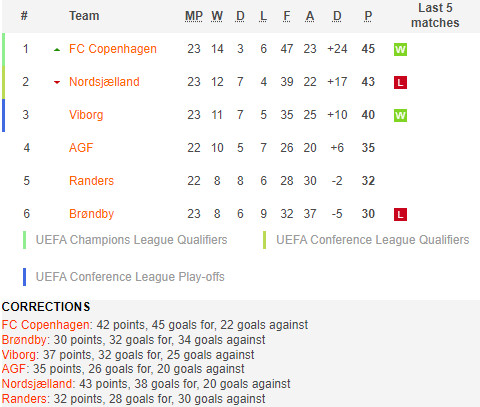Click the F goals-for column header
This screenshot has height=407, width=480.
pyautogui.click(x=287, y=16)
